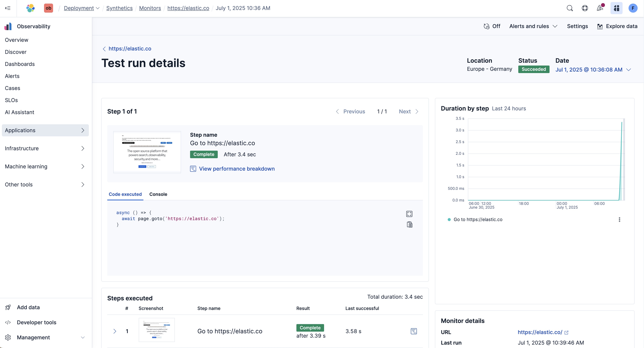Toggle the auto-refresh Off control
644x348 pixels.
coord(492,26)
